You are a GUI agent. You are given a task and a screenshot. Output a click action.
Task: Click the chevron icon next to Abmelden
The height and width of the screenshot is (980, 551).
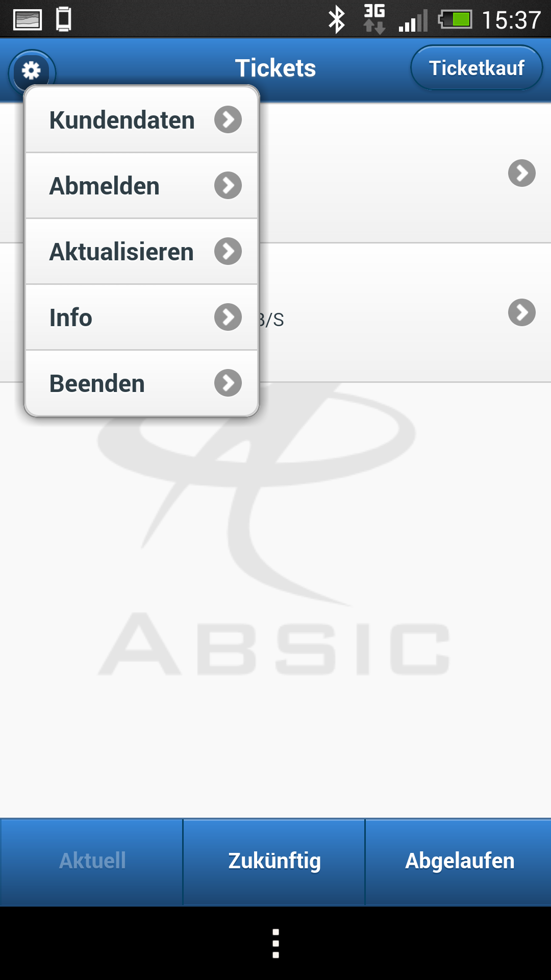coord(228,185)
